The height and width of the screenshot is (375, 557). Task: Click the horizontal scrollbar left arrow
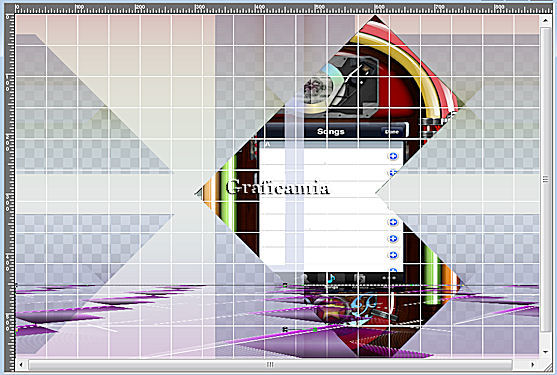(21, 364)
